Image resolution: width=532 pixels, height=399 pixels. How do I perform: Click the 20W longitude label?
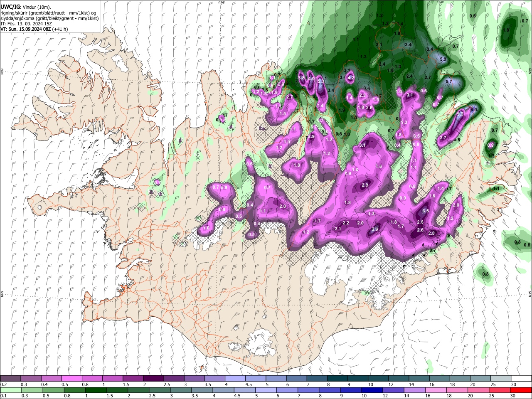pyautogui.click(x=221, y=2)
